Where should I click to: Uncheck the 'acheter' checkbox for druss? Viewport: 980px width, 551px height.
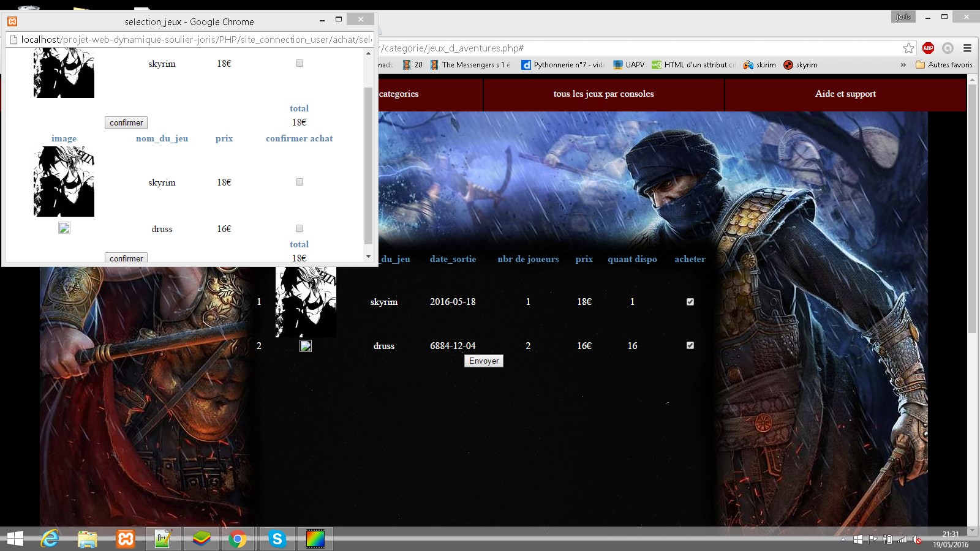tap(690, 345)
